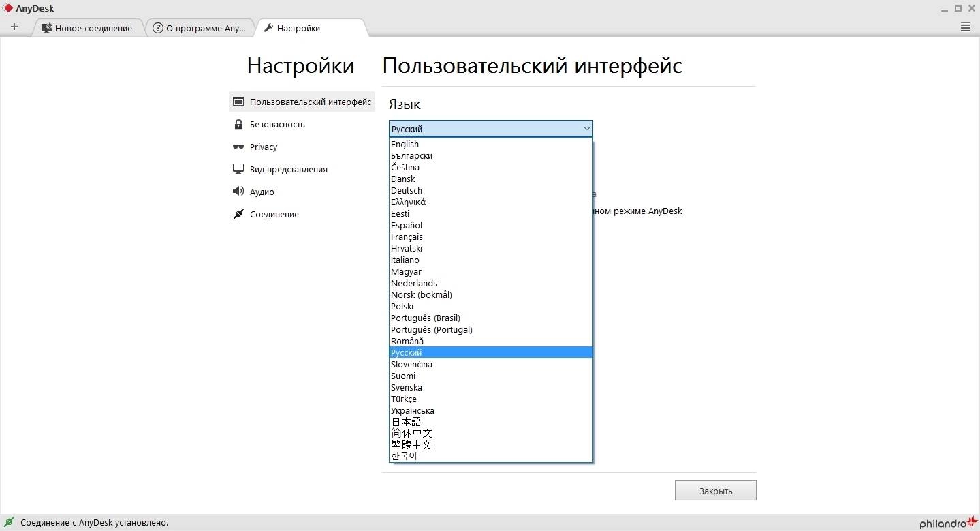Image resolution: width=980 pixels, height=531 pixels.
Task: Choose 한국어 from language list
Action: (x=491, y=456)
